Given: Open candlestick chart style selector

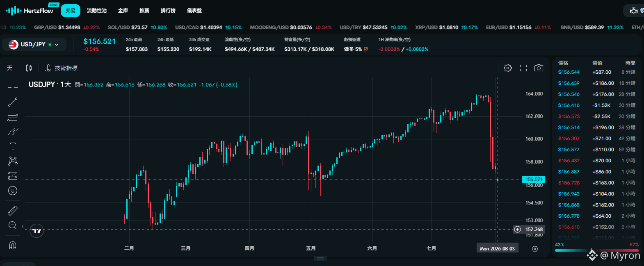Looking at the screenshot, I should [x=29, y=68].
